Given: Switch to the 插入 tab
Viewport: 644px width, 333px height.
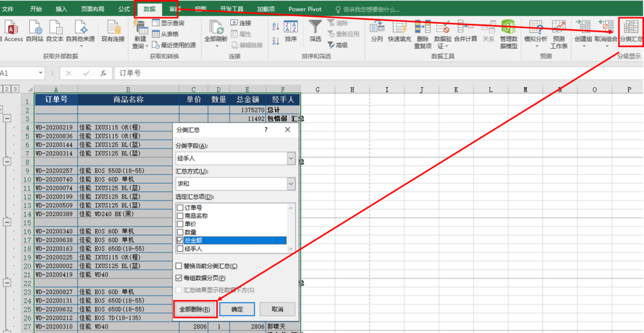Looking at the screenshot, I should pyautogui.click(x=61, y=9).
